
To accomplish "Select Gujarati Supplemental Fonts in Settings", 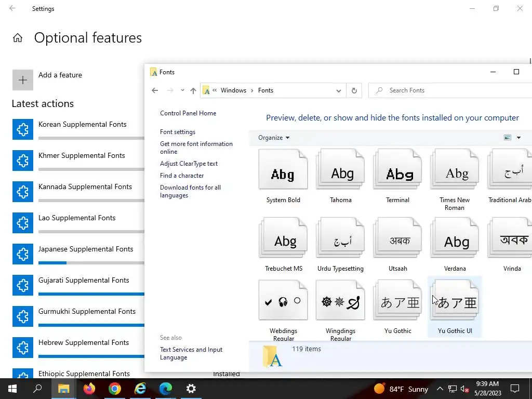I will tap(84, 280).
